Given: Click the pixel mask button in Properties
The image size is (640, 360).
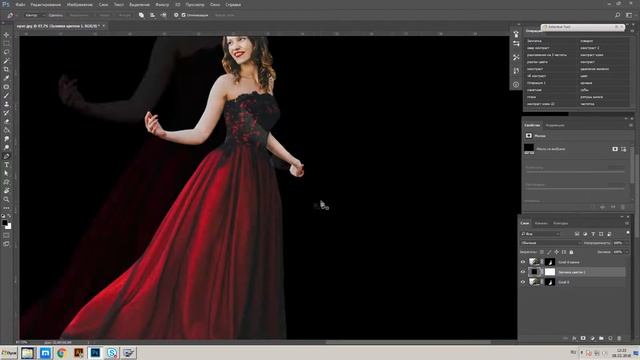Looking at the screenshot, I should 615,149.
